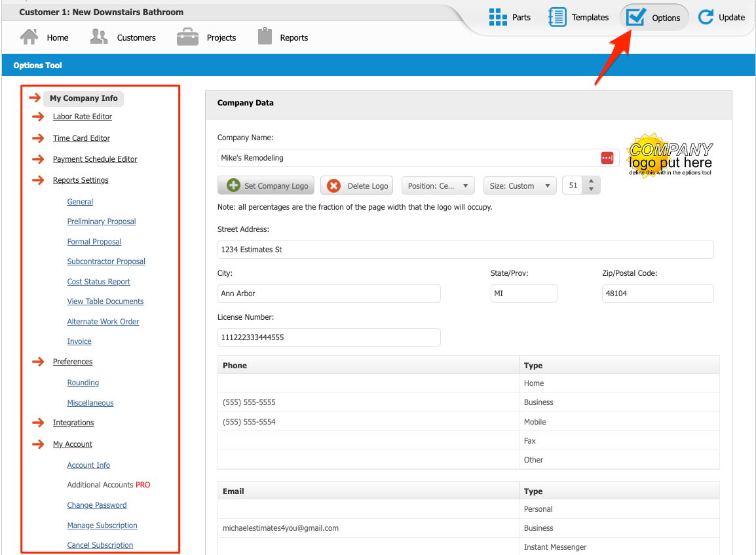This screenshot has height=555, width=756.
Task: Increase logo size using the stepper arrow
Action: [x=590, y=182]
